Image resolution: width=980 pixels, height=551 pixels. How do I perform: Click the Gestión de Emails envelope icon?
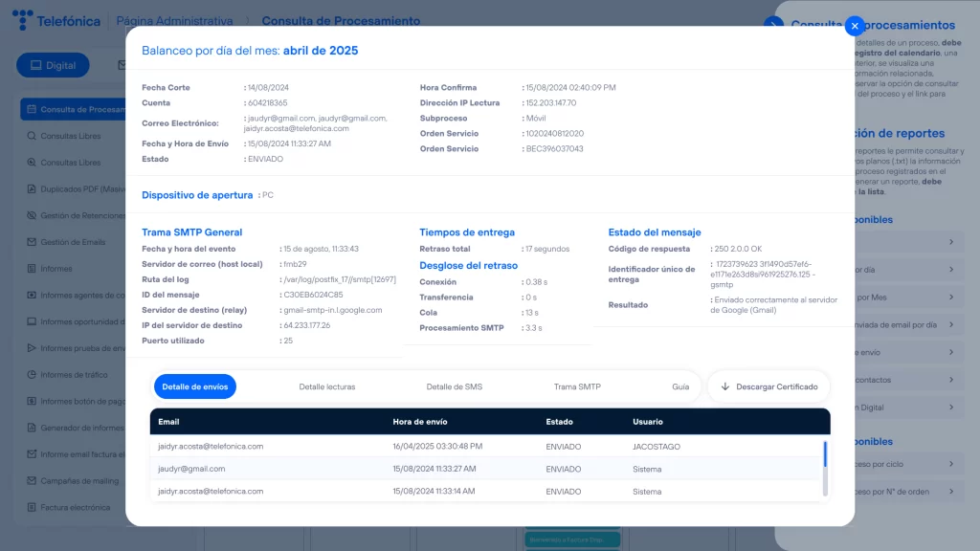pos(32,242)
